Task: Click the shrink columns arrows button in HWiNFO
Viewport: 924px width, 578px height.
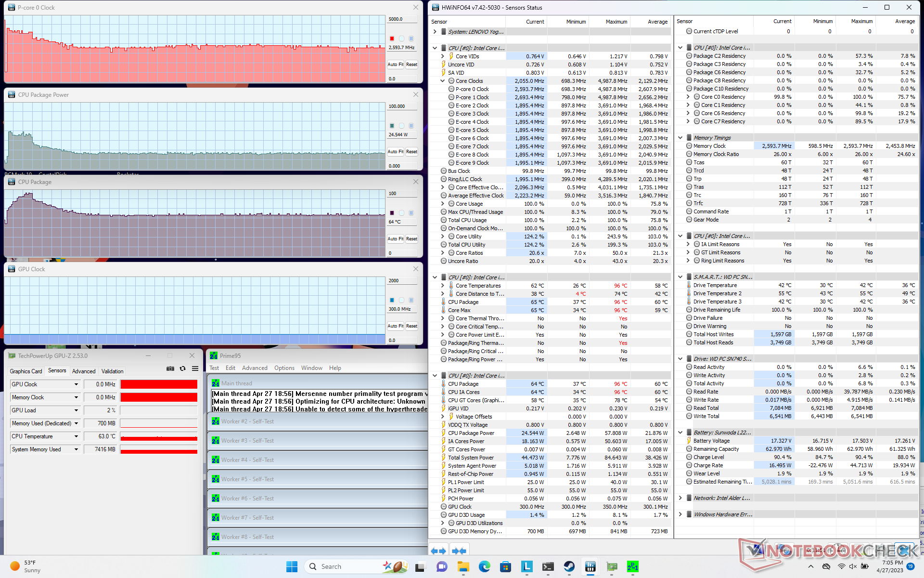Action: coord(459,551)
